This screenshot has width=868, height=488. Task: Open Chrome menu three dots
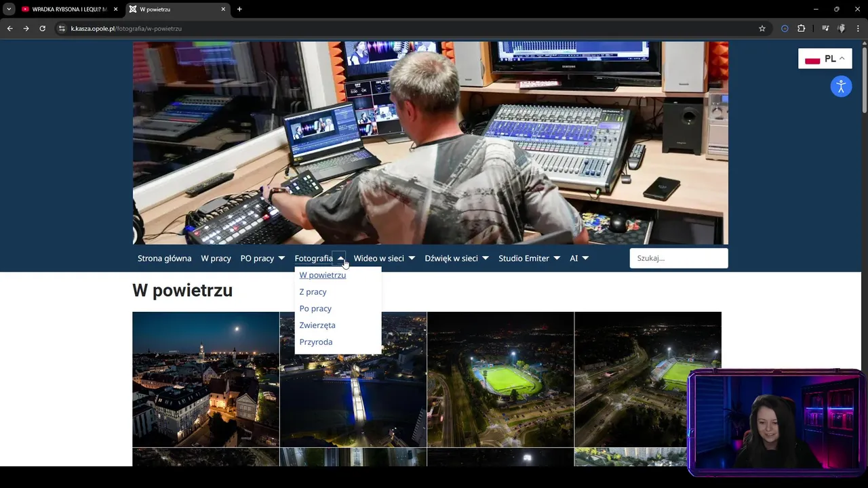coord(859,28)
